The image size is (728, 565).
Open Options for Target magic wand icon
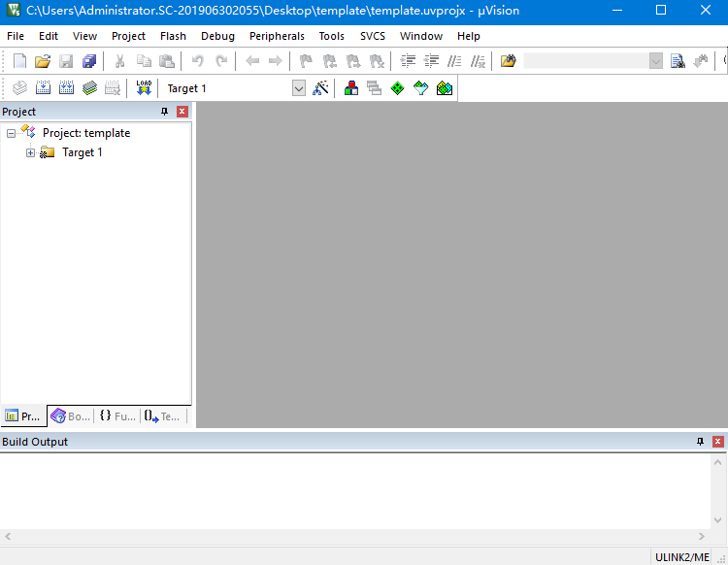coord(320,87)
